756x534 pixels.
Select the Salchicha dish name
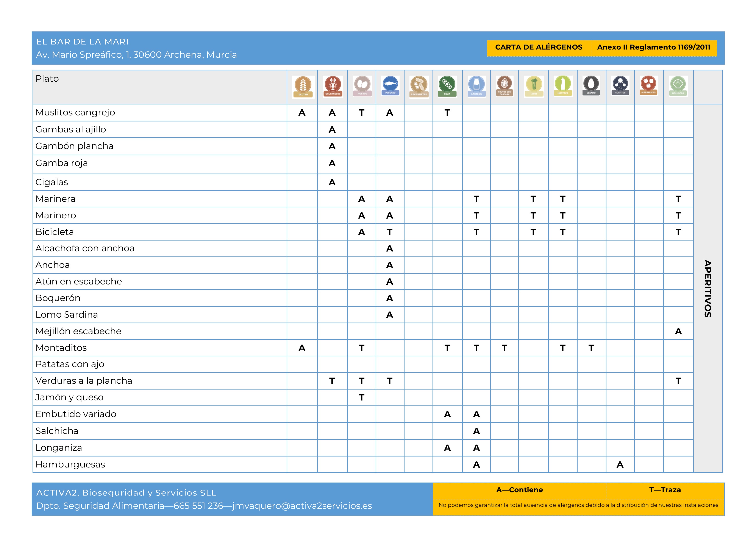tap(57, 431)
